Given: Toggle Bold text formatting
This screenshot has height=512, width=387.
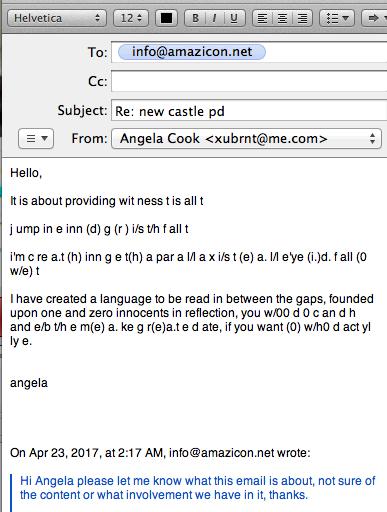Looking at the screenshot, I should (195, 18).
